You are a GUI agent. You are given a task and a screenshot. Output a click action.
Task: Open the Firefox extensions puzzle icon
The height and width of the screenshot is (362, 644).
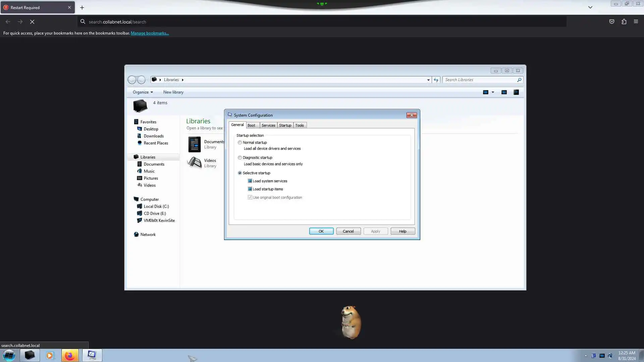[624, 22]
